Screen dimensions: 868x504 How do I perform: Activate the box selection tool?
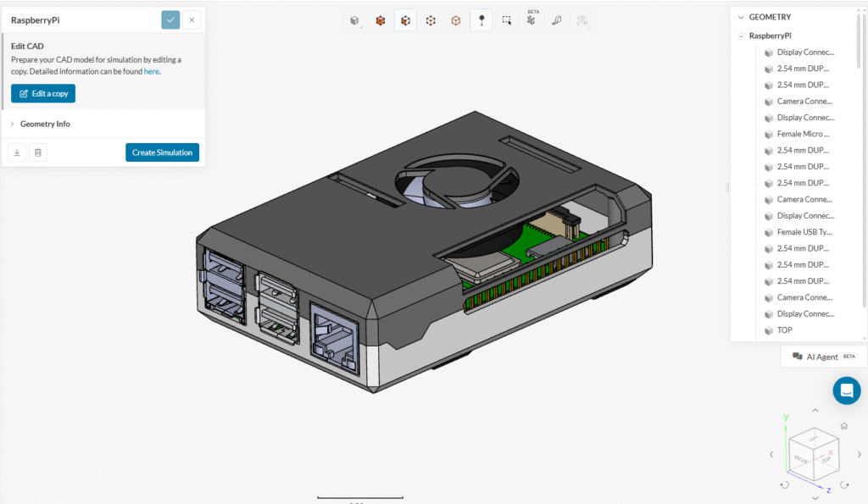tap(506, 20)
